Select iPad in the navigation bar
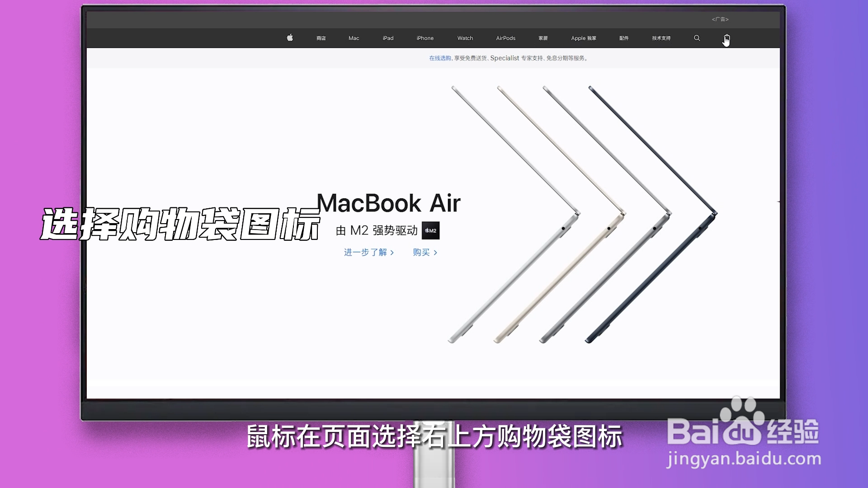The height and width of the screenshot is (488, 868). tap(388, 38)
